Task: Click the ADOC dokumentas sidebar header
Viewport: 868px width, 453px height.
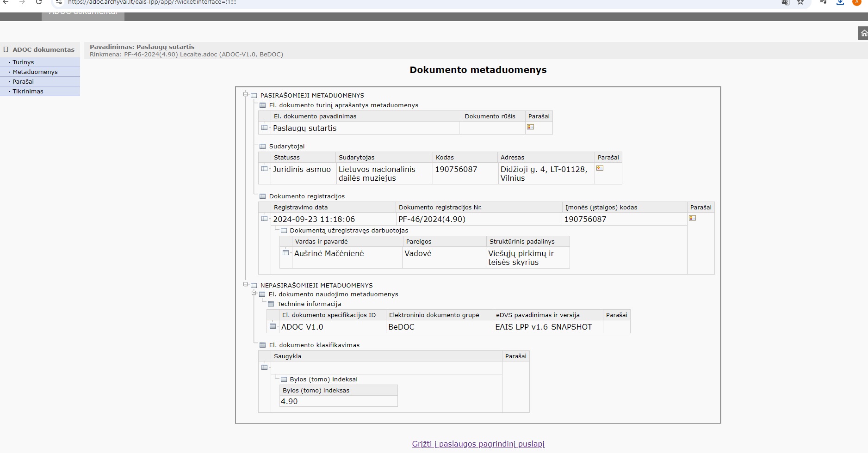Action: click(43, 49)
